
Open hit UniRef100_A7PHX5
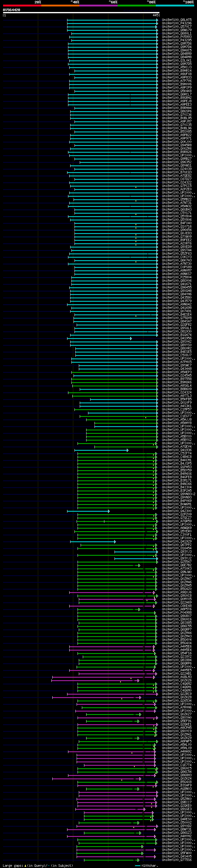click(x=177, y=362)
